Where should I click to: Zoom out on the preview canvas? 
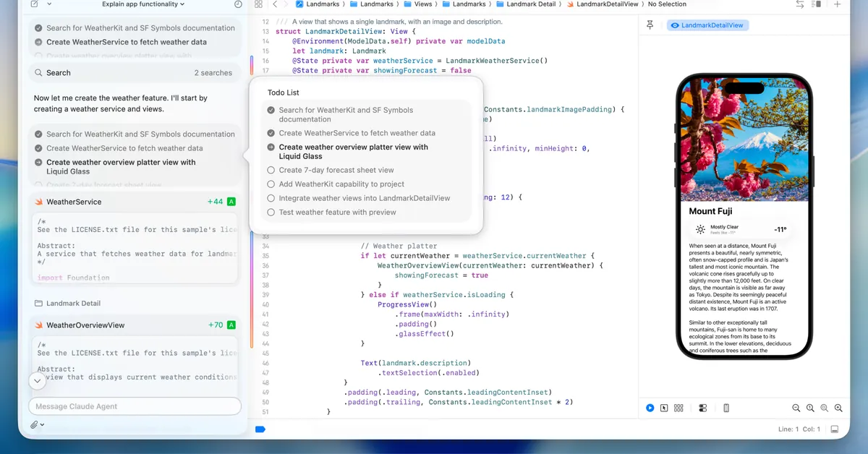[796, 408]
